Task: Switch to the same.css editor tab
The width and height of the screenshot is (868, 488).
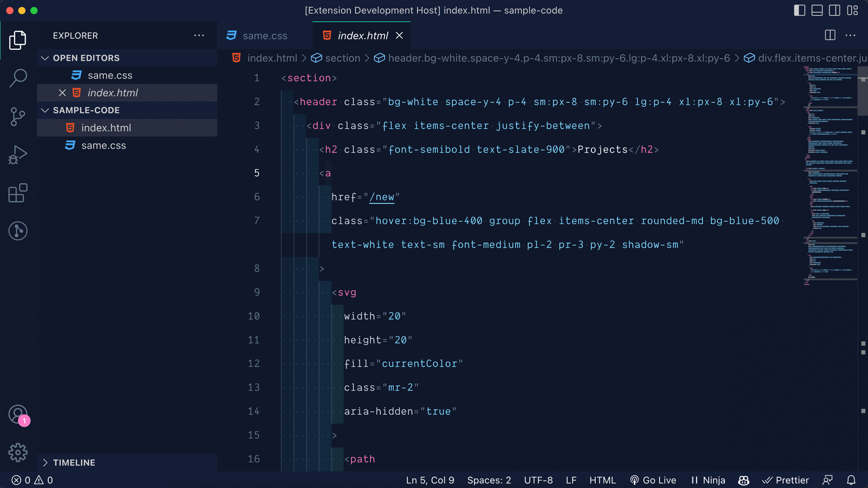Action: coord(264,36)
